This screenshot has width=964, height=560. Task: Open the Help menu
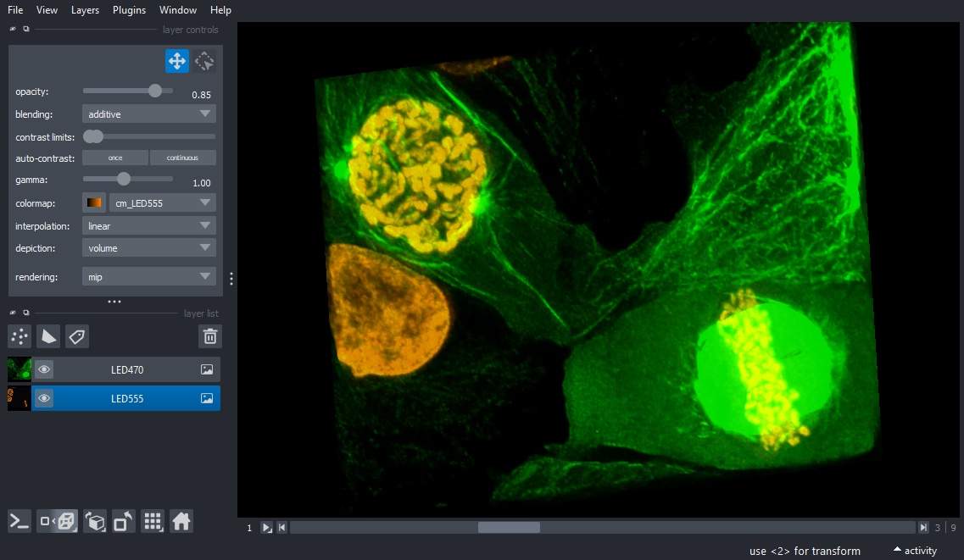[220, 10]
